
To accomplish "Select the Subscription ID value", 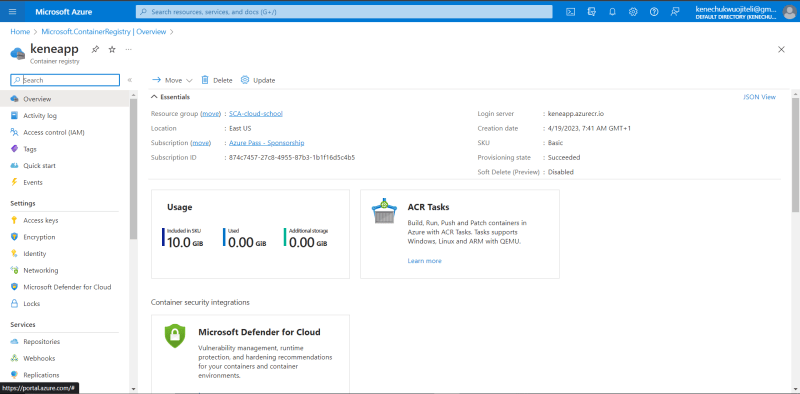I will pos(292,158).
